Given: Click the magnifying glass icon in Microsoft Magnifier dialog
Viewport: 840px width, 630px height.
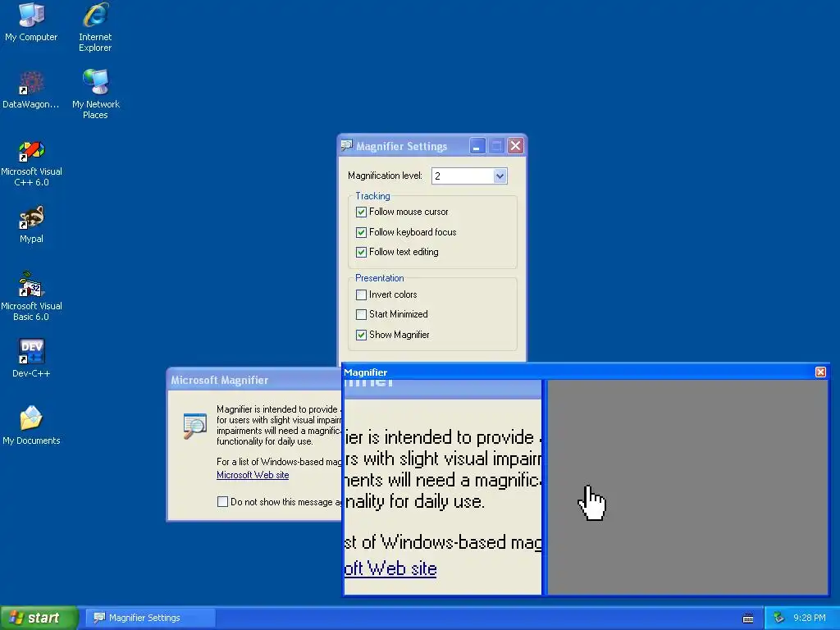Looking at the screenshot, I should click(x=194, y=426).
